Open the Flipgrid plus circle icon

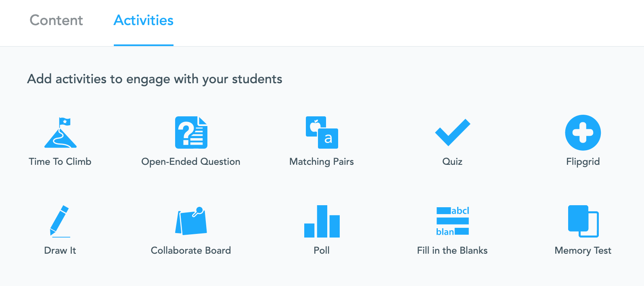click(x=583, y=132)
